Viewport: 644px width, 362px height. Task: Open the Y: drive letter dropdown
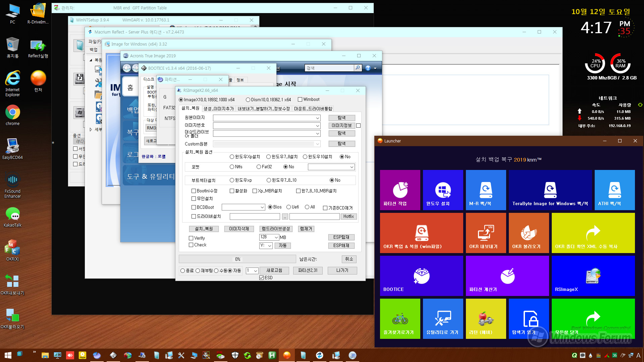(270, 246)
